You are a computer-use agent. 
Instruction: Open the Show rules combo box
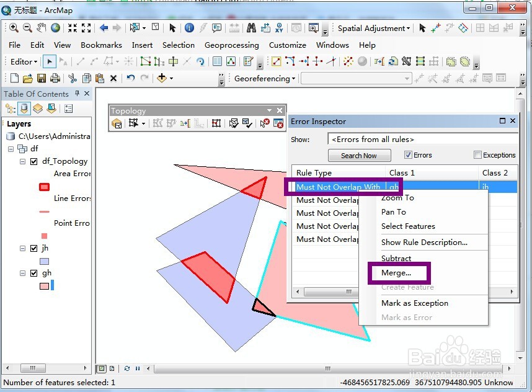point(423,139)
